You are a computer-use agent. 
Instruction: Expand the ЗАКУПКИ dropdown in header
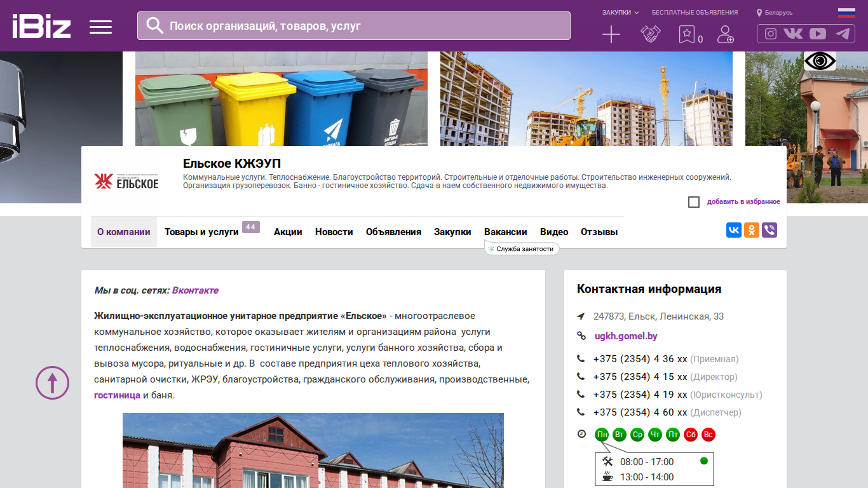(621, 13)
